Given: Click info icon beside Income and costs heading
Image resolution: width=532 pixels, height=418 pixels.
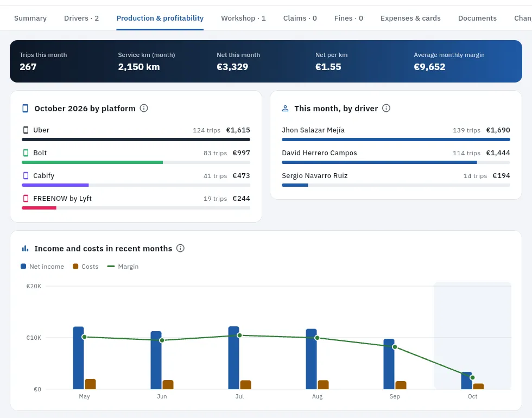Looking at the screenshot, I should (180, 249).
